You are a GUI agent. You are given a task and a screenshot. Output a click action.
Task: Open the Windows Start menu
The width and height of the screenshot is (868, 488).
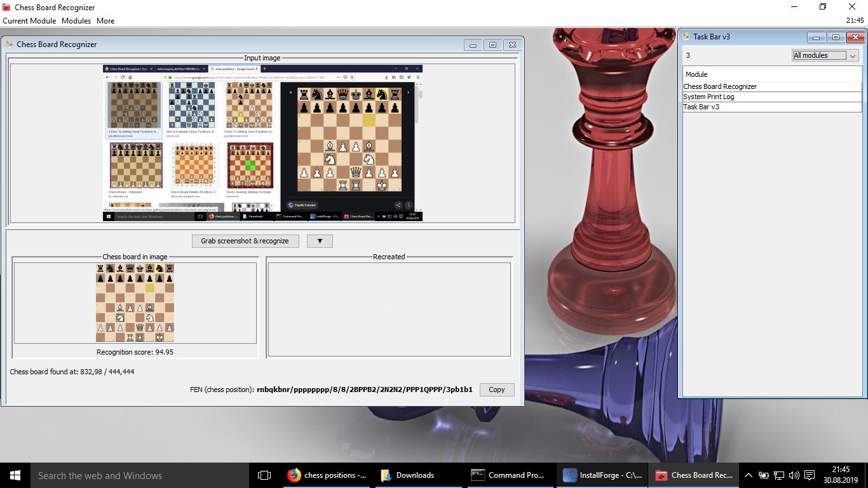[x=15, y=475]
